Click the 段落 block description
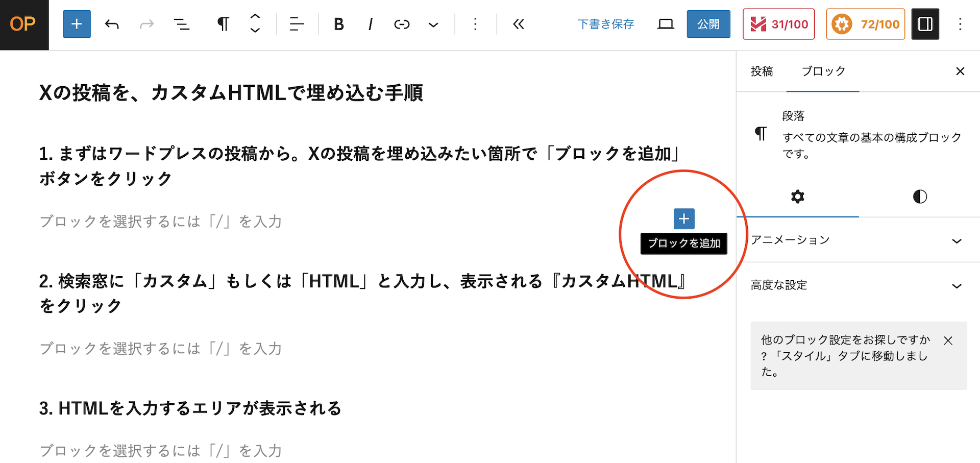The height and width of the screenshot is (463, 980). coord(872,145)
